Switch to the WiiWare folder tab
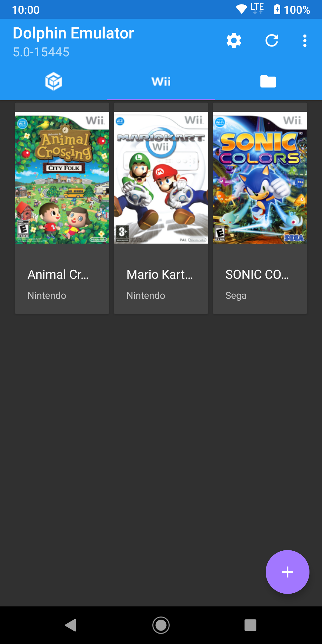This screenshot has height=644, width=322. 268,81
